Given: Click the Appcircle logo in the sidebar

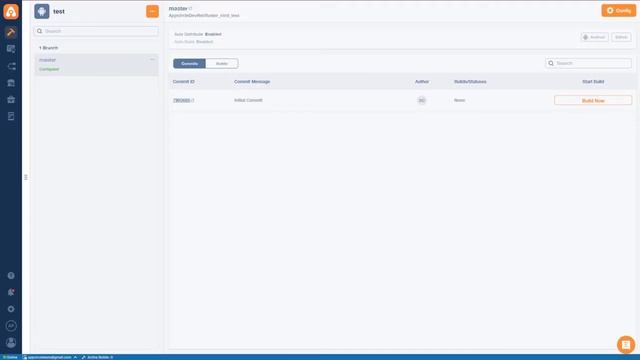Looking at the screenshot, I should [x=11, y=11].
